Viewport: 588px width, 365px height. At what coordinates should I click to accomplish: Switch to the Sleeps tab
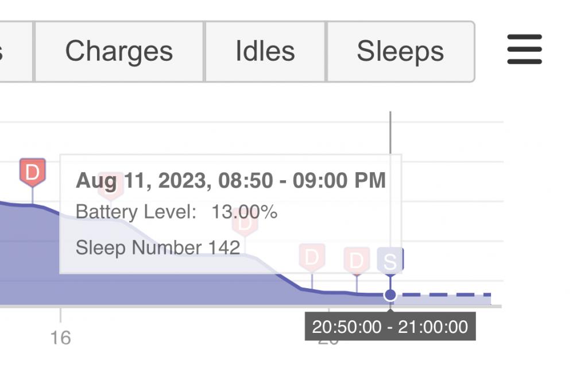400,51
